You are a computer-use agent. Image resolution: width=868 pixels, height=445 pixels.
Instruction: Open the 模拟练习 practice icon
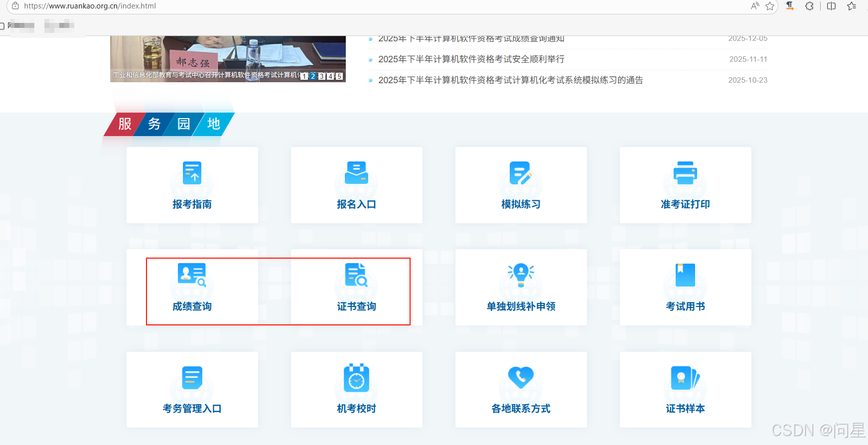pyautogui.click(x=521, y=173)
